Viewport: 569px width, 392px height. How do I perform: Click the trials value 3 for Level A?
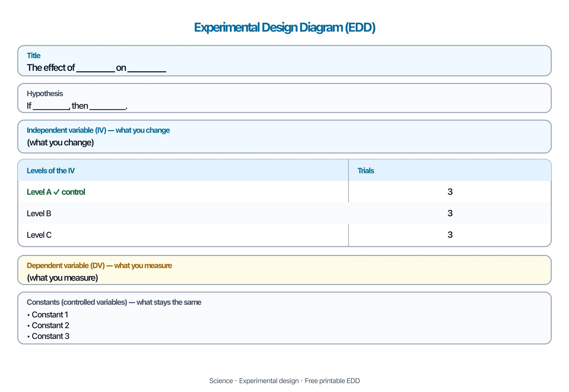click(450, 192)
